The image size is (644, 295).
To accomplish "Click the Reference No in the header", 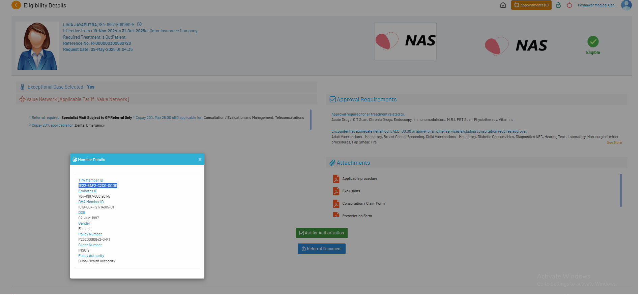I will click(97, 43).
